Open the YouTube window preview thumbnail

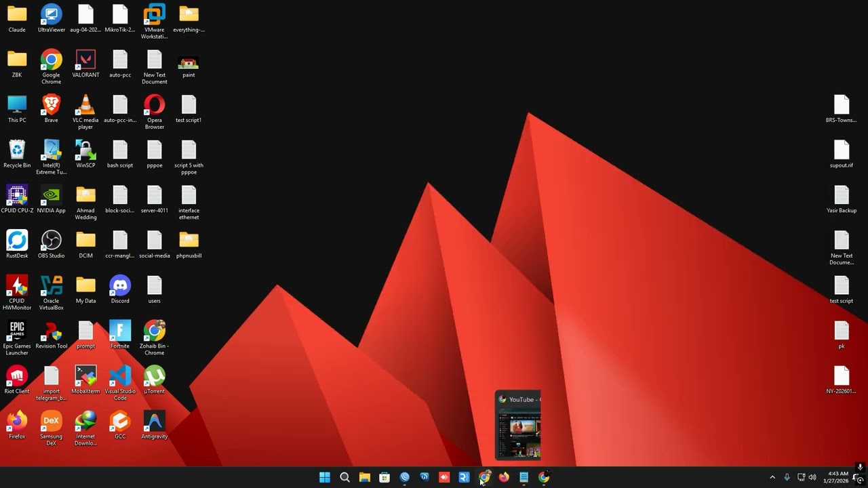(x=518, y=425)
